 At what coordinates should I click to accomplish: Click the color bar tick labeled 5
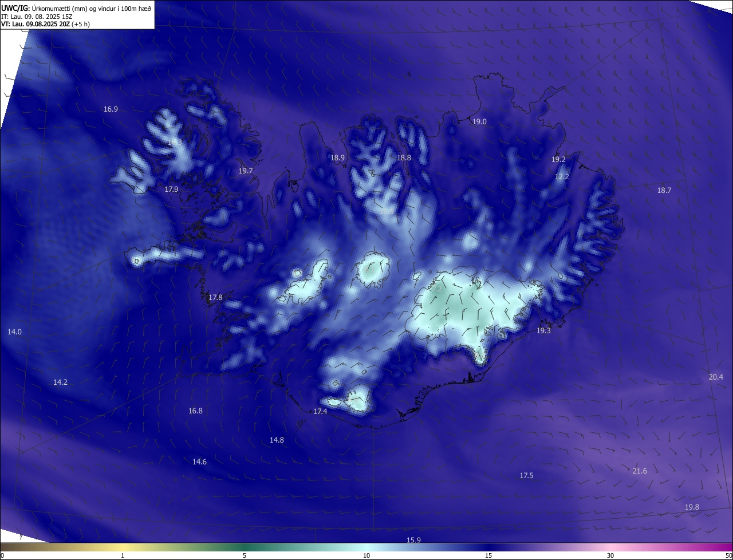pos(245,555)
